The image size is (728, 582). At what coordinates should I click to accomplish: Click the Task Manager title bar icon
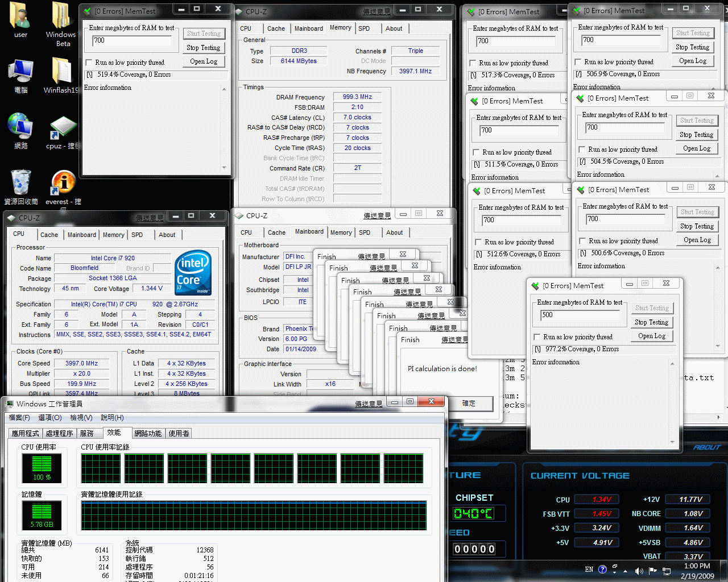point(9,404)
